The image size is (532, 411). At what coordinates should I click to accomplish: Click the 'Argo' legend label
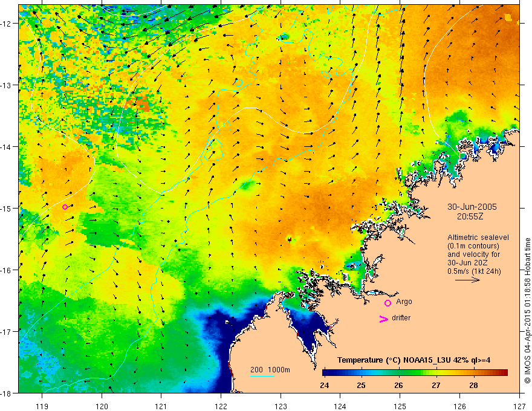[x=404, y=302]
